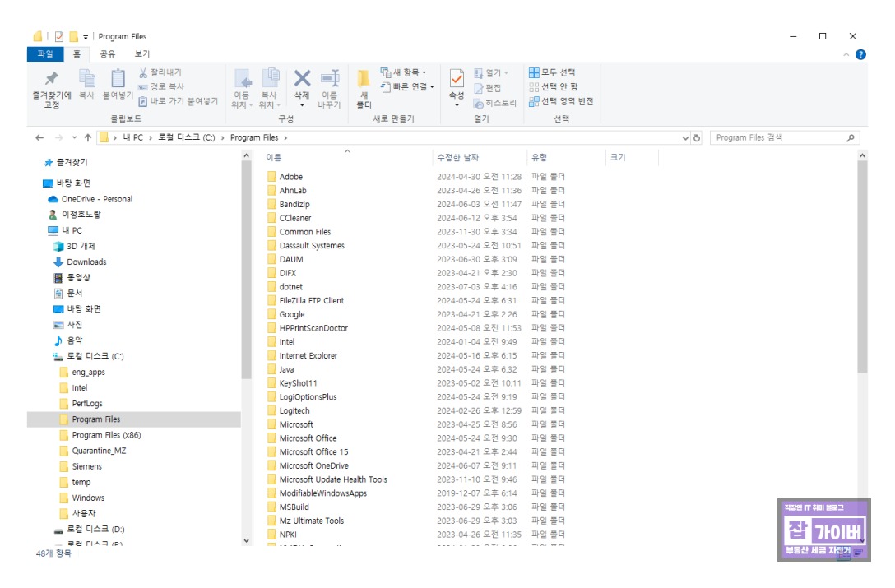Expand the address bar history dropdown
This screenshot has width=895, height=588.
click(x=685, y=138)
